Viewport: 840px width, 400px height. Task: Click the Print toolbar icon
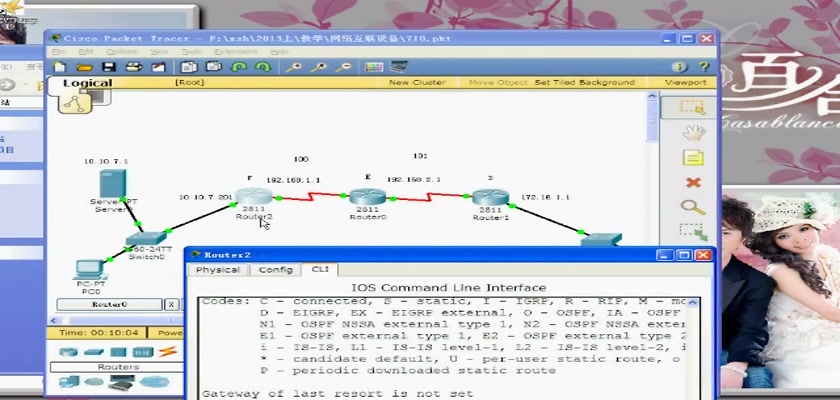133,67
